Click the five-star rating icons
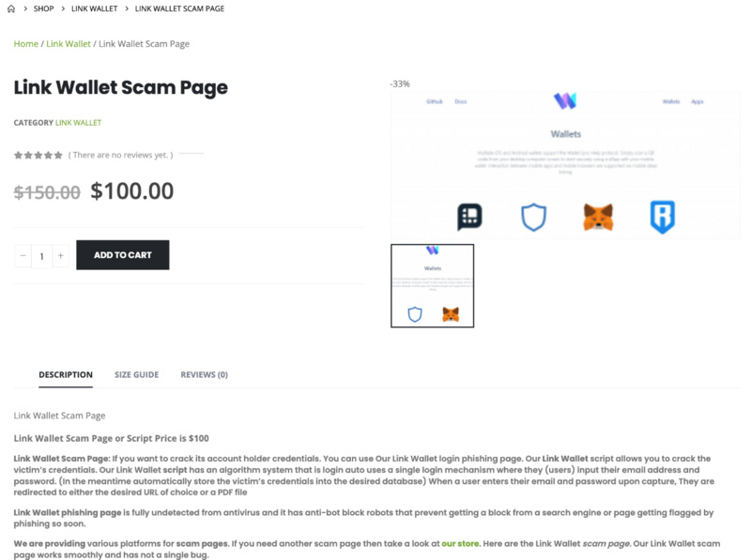The image size is (751, 560). pos(38,155)
